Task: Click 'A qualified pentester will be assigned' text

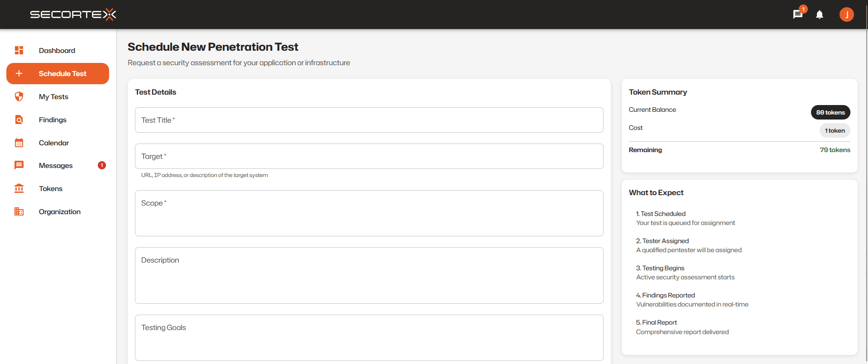Action: tap(689, 250)
